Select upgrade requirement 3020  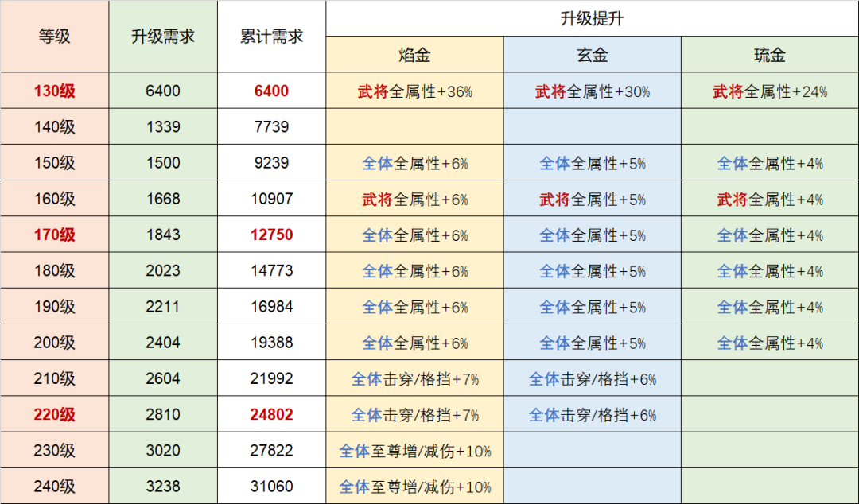tap(163, 450)
